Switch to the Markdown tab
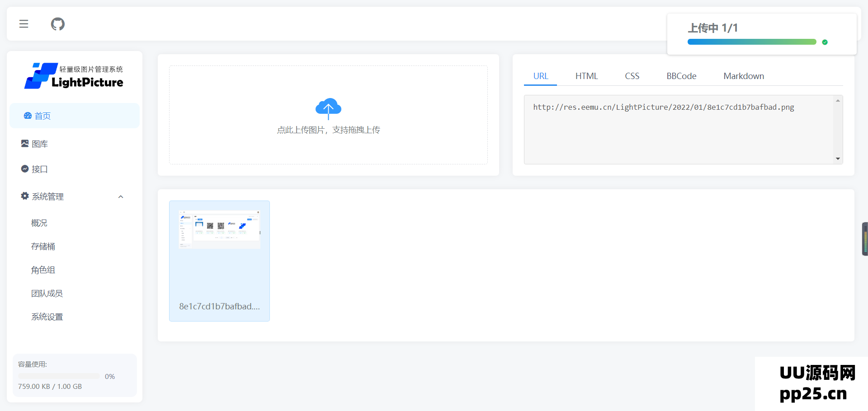The image size is (868, 411). tap(743, 76)
